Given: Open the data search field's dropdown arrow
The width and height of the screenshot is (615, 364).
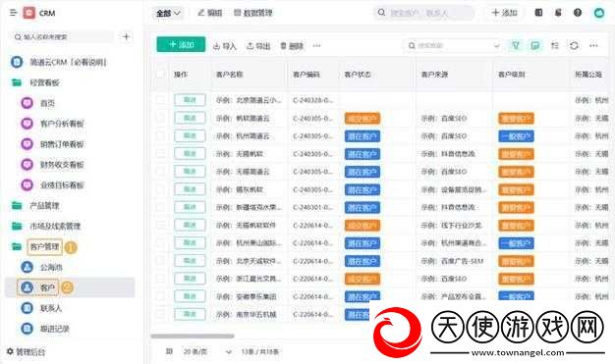Looking at the screenshot, I should coord(496,45).
